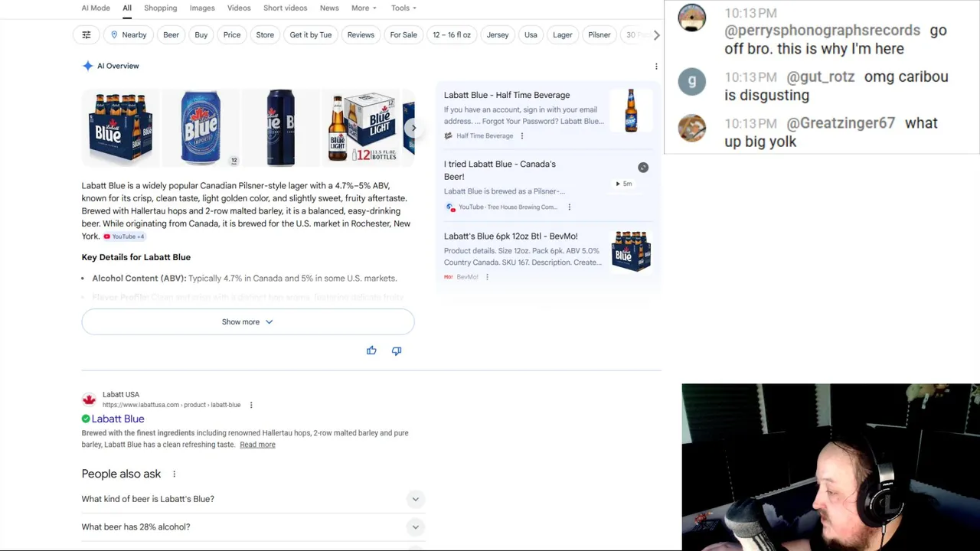Switch to the Images tab
This screenshot has height=551, width=980.
point(202,8)
